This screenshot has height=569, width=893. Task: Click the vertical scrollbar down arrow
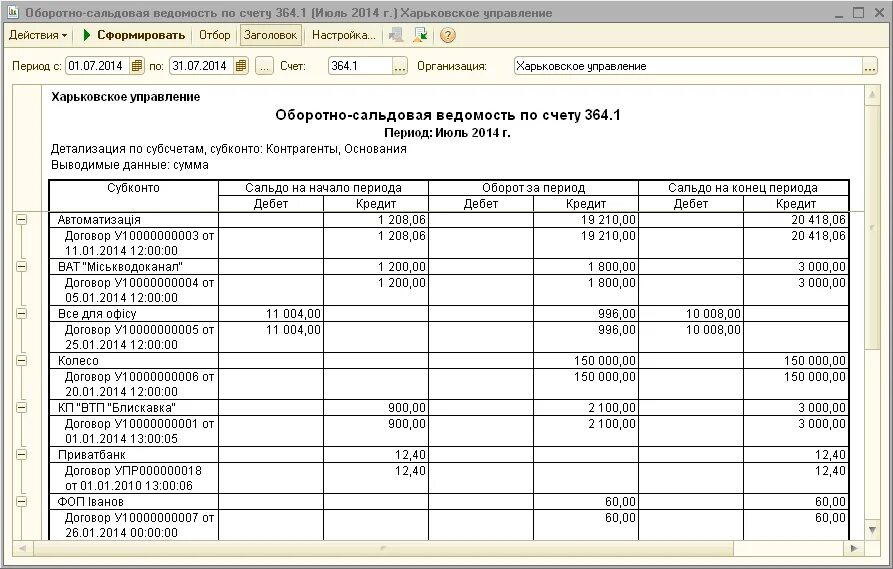tap(872, 530)
